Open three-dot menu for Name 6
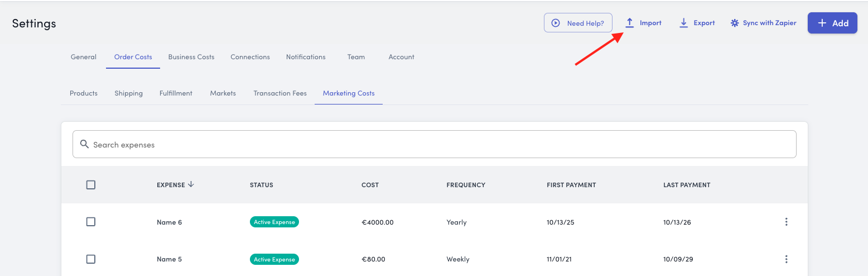Screen dimensions: 868x276 tap(786, 222)
